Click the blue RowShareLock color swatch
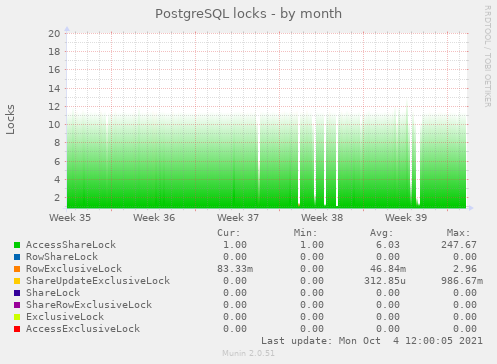The height and width of the screenshot is (364, 497). point(17,257)
